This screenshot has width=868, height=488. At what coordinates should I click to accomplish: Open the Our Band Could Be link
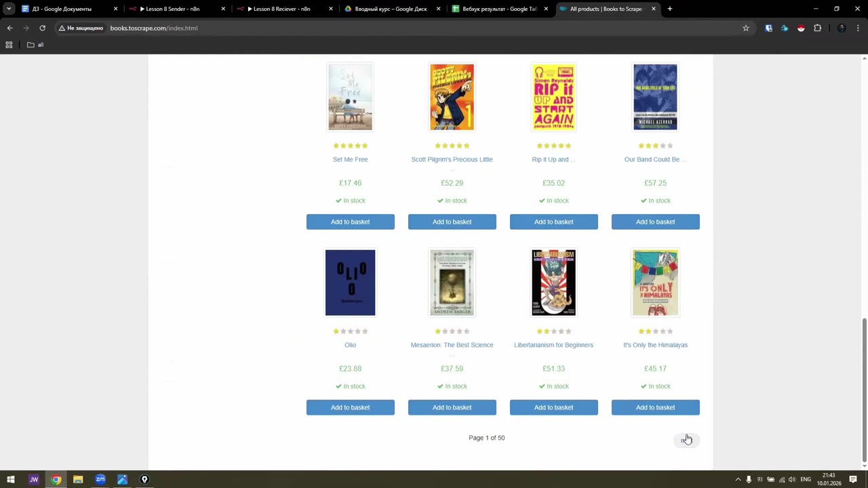click(x=655, y=159)
